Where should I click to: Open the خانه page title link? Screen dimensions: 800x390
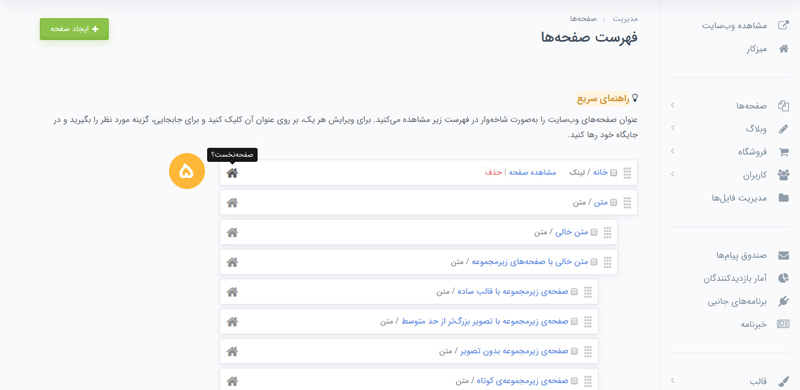click(601, 173)
